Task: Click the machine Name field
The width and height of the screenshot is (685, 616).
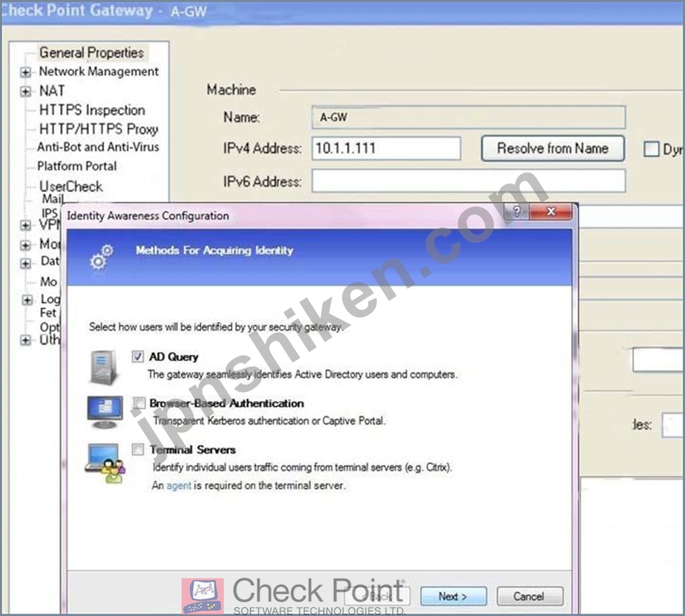Action: point(469,117)
